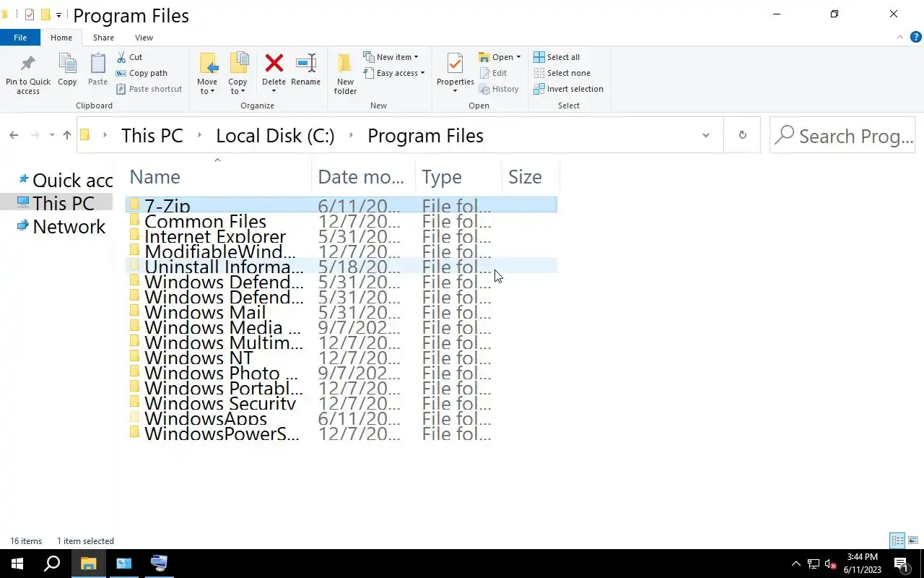Open Windows Start menu
The height and width of the screenshot is (578, 924).
[17, 564]
